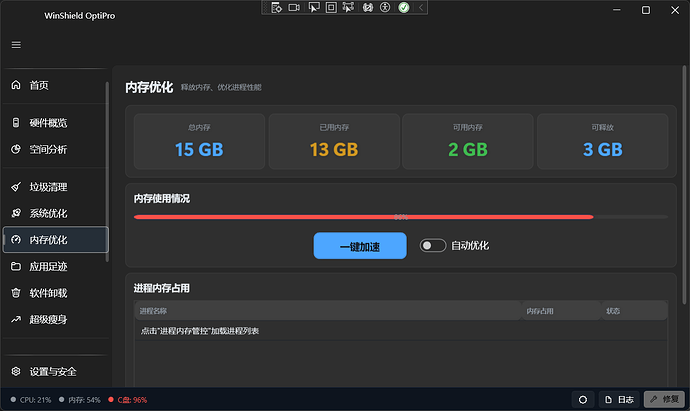The height and width of the screenshot is (411, 690).
Task: Click the 释放内存、优化进程性能 subtitle
Action: point(221,88)
